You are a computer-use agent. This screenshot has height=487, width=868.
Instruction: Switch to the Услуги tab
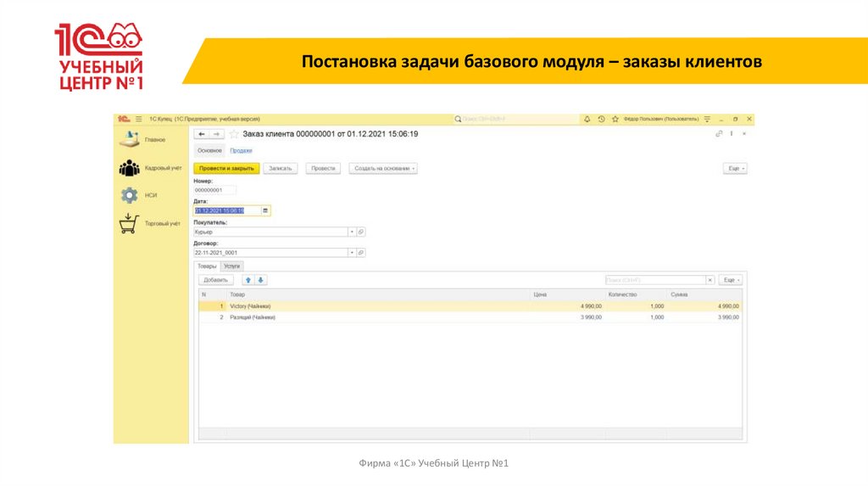pyautogui.click(x=232, y=266)
